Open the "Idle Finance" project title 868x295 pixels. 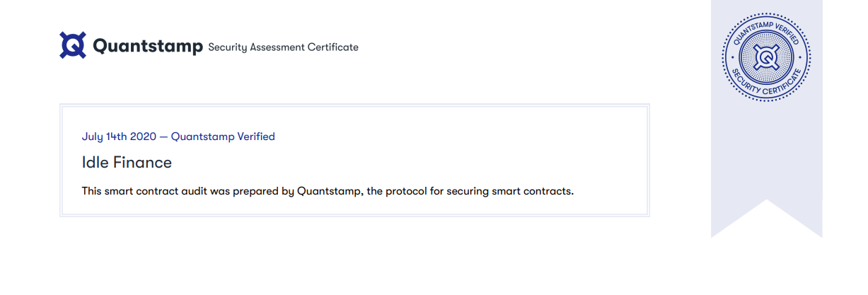click(x=127, y=162)
